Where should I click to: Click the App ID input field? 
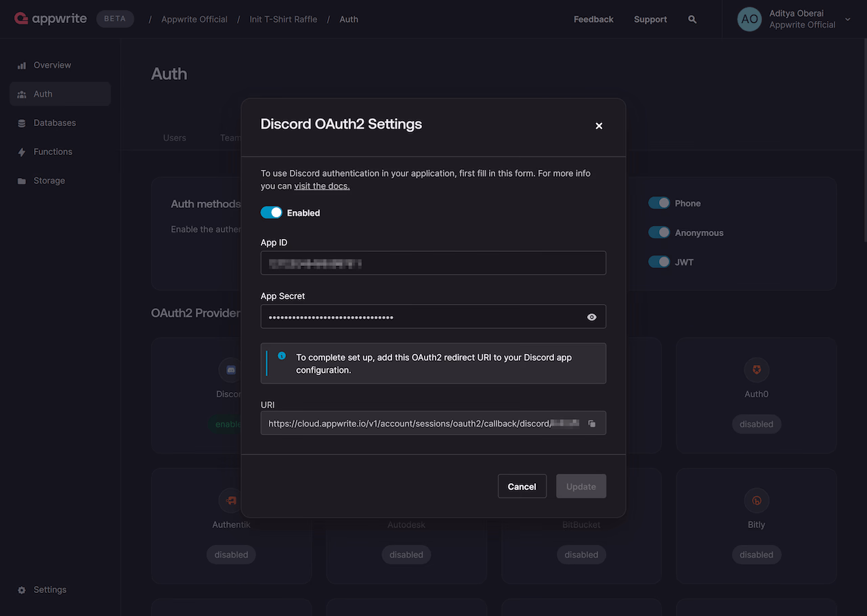[433, 263]
